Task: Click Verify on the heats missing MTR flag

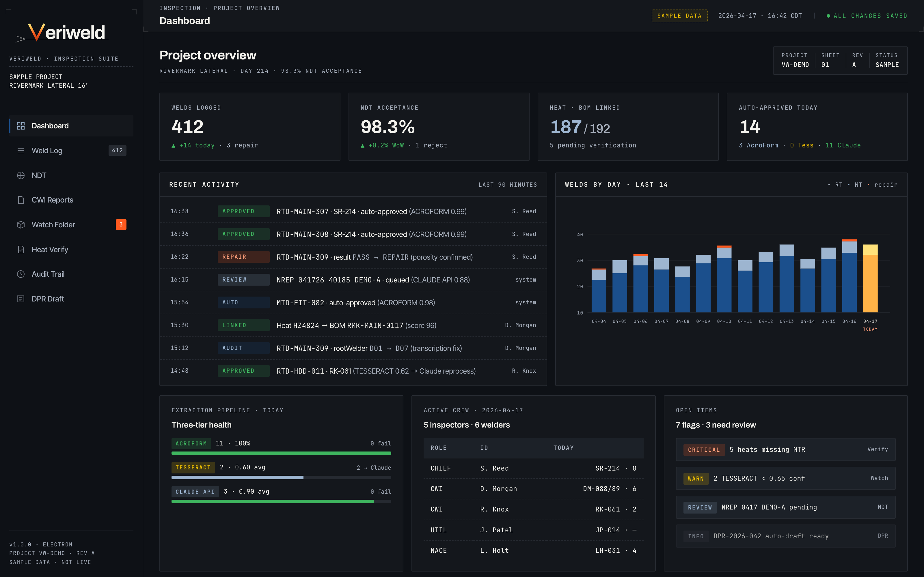Action: [x=878, y=449]
